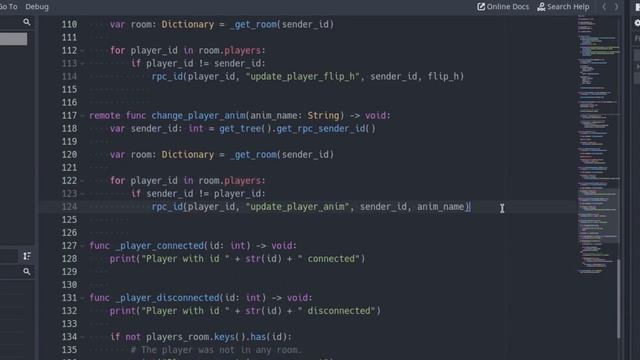Image resolution: width=640 pixels, height=360 pixels.
Task: Fold the if block at line 113
Action: pos(82,64)
